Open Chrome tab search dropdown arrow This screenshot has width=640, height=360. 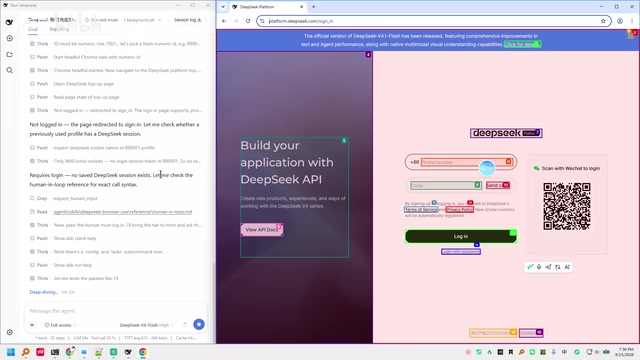coord(223,7)
